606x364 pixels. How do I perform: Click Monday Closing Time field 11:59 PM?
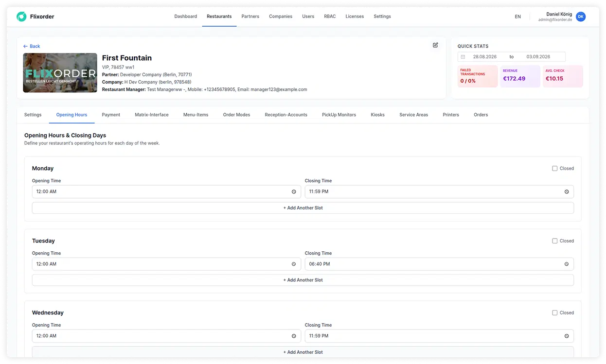(x=439, y=192)
